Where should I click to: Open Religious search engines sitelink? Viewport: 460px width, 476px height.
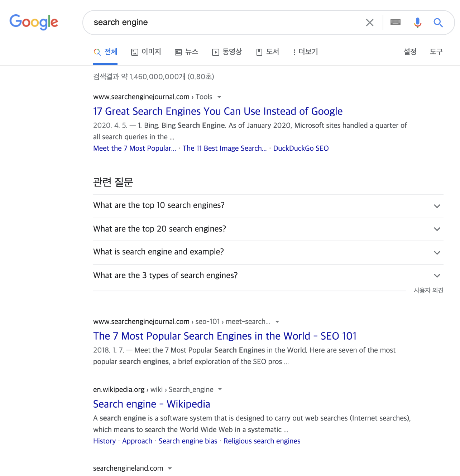pos(262,441)
